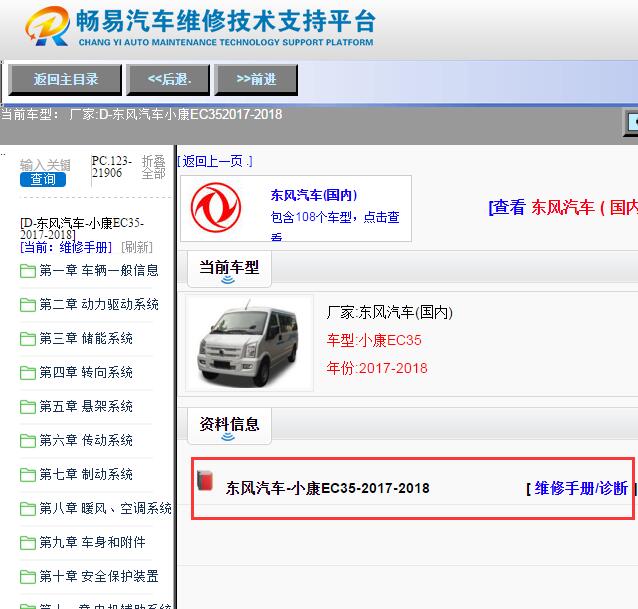
Task: Click folder icon of 第五章 悬架系统
Action: coord(28,407)
